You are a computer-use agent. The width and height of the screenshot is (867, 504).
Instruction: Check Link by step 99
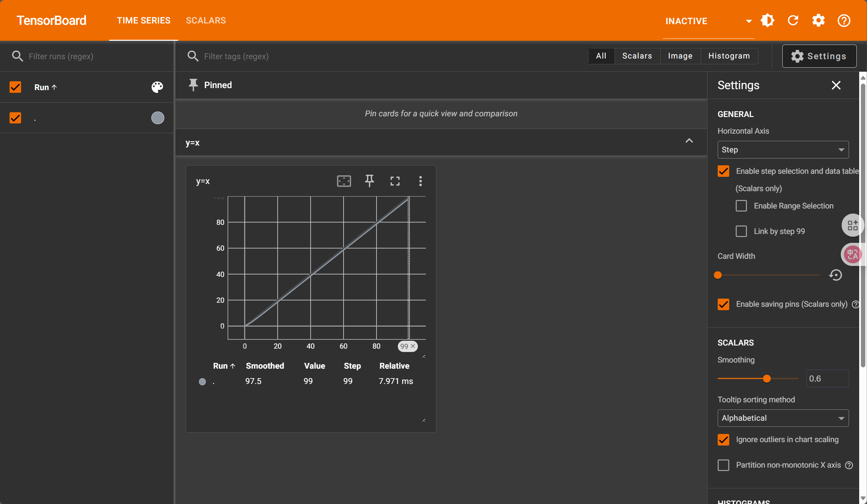741,231
